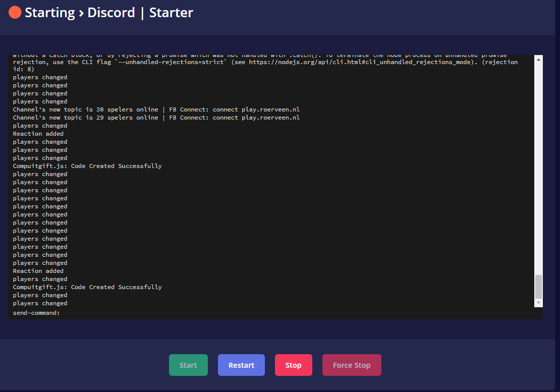Image resolution: width=560 pixels, height=392 pixels.
Task: Click the empty scrollbar track above the thumb
Action: click(538, 166)
